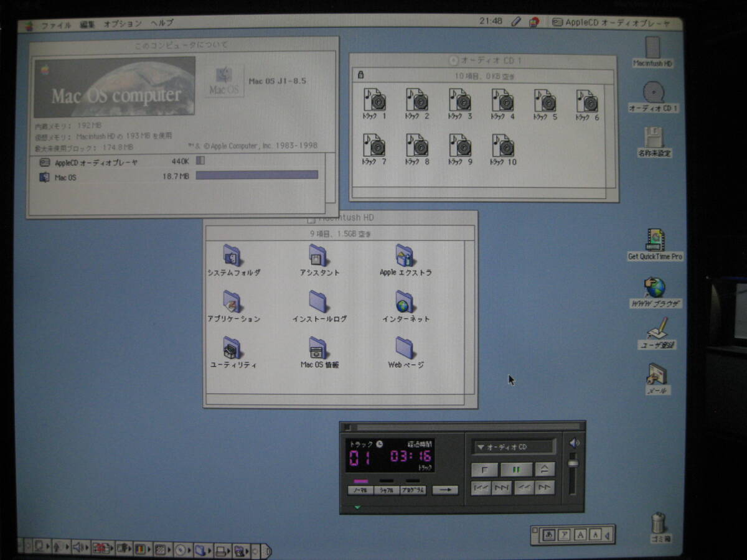
Task: Select オーディオ CD 1 desktop disc icon
Action: coord(653,97)
